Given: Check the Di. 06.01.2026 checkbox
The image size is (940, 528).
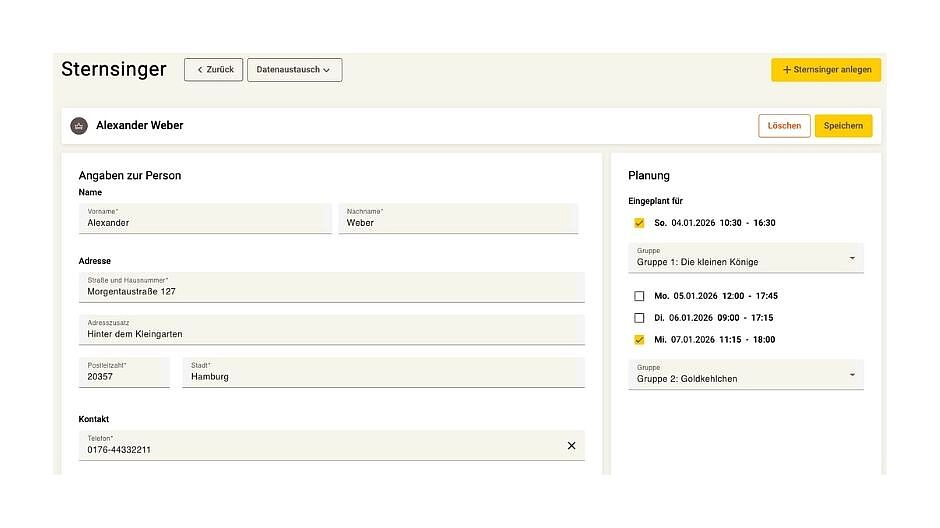Looking at the screenshot, I should coord(639,318).
